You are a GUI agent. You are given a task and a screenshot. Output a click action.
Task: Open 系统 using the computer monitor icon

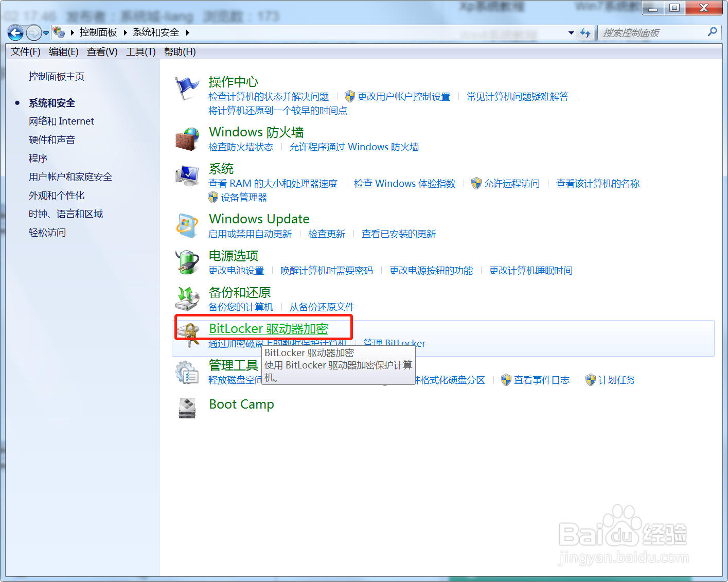point(187,175)
